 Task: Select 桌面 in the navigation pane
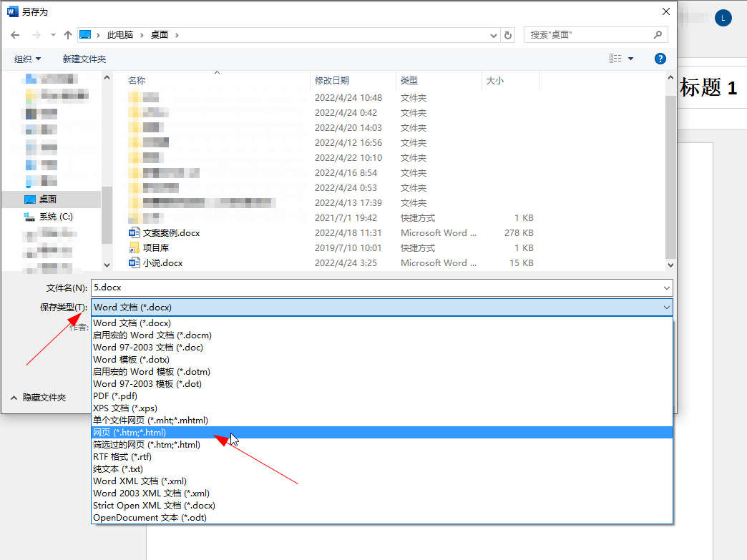tap(52, 199)
